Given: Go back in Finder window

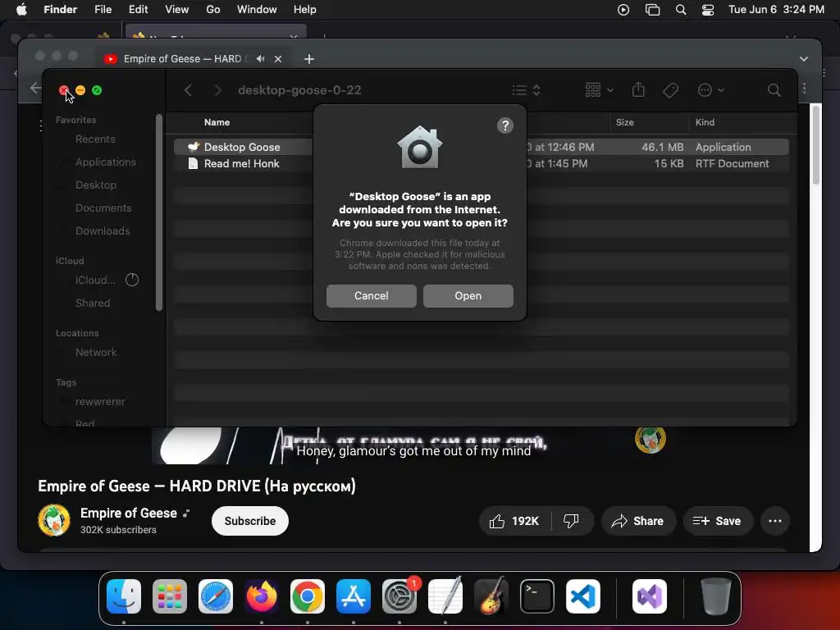Looking at the screenshot, I should [x=188, y=90].
